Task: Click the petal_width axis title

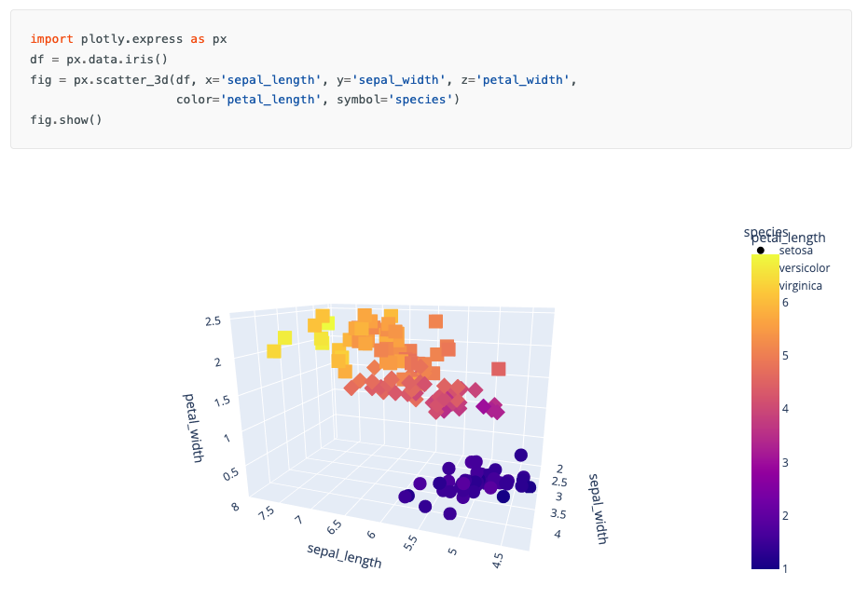Action: point(193,428)
